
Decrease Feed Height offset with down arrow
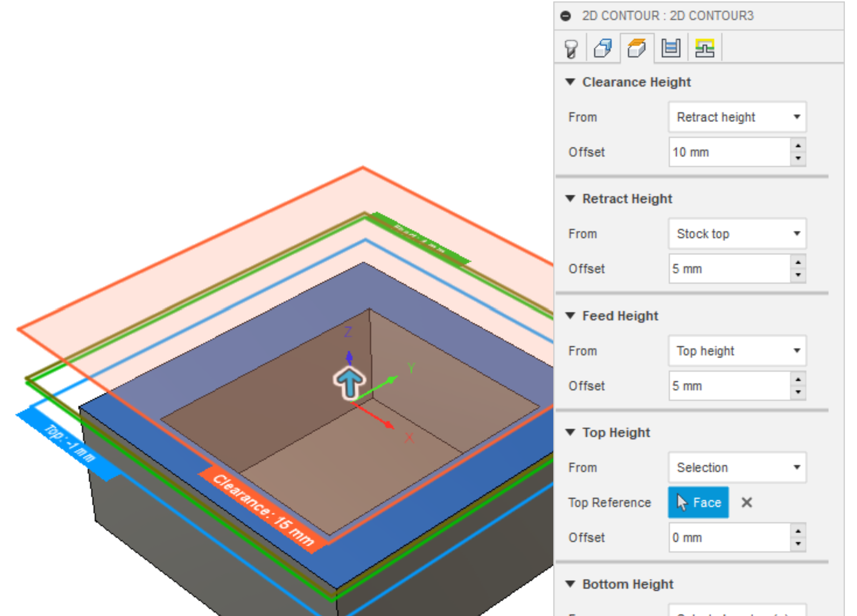click(798, 392)
